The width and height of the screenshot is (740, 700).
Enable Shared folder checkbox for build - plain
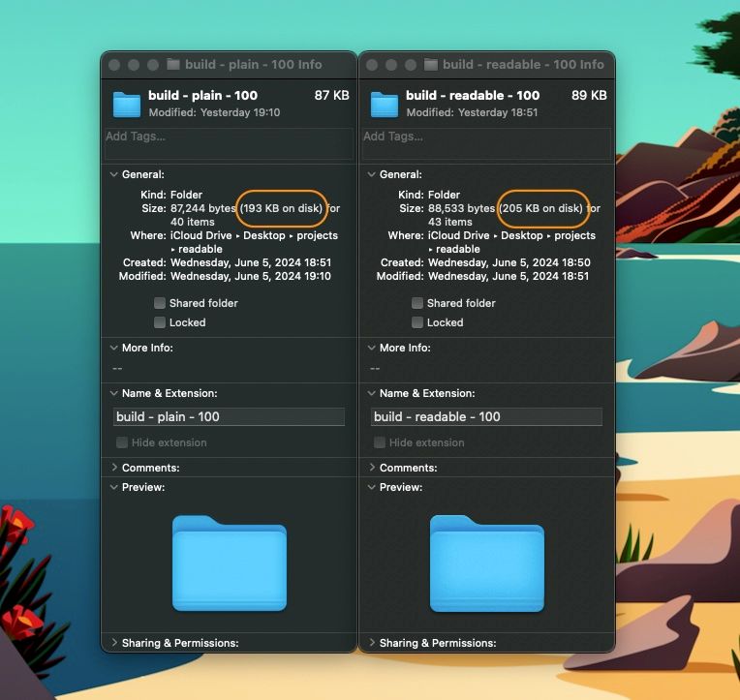click(x=160, y=303)
